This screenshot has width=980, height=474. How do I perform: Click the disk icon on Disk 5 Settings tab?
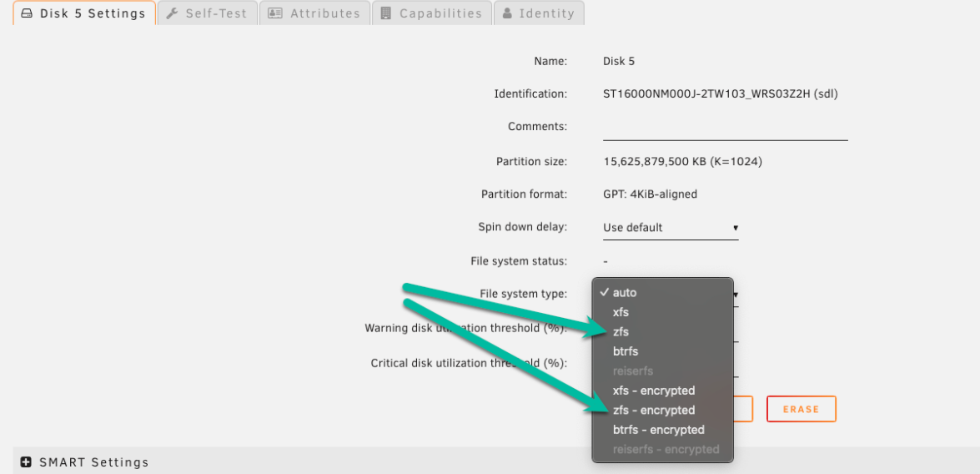[27, 13]
